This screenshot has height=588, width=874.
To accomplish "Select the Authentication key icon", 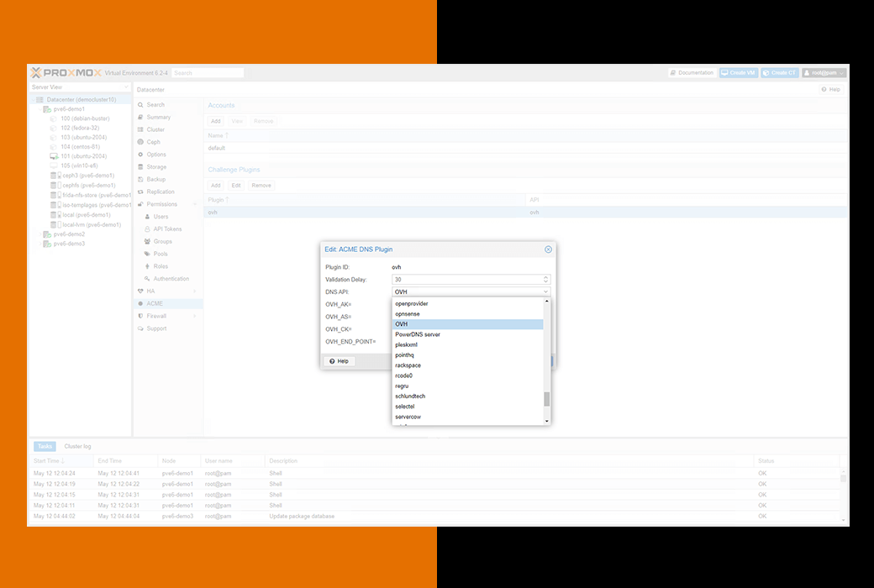I will (x=147, y=279).
